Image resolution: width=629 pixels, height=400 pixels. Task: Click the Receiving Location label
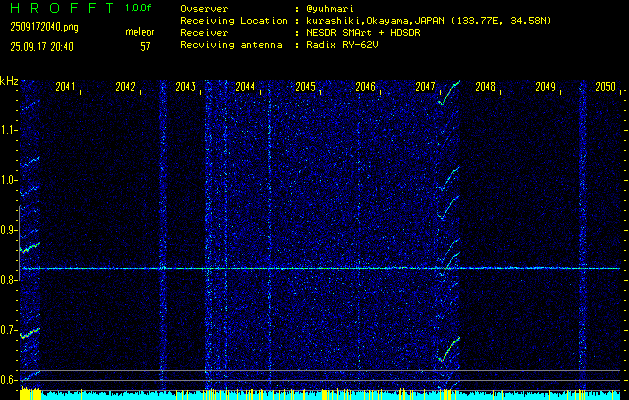pos(234,21)
